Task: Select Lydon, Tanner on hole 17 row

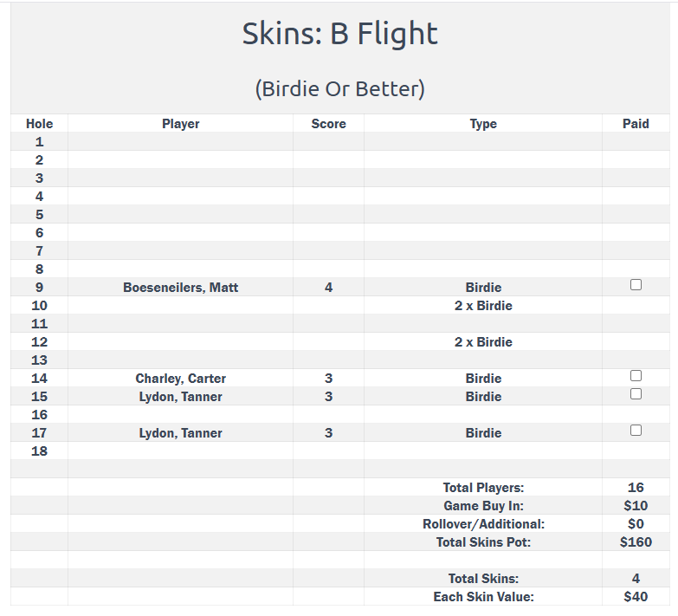Action: tap(180, 433)
